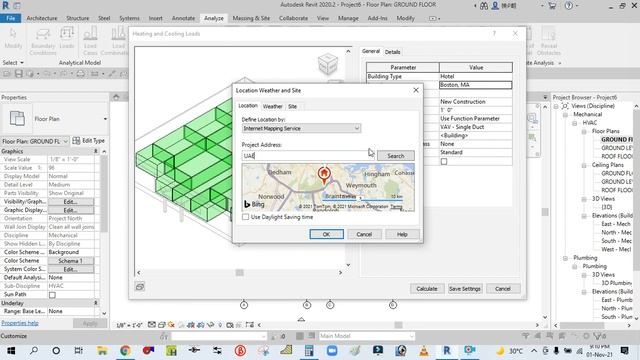Open the Details tab in Heating and Cooling Loads
Image resolution: width=640 pixels, height=360 pixels.
[392, 52]
